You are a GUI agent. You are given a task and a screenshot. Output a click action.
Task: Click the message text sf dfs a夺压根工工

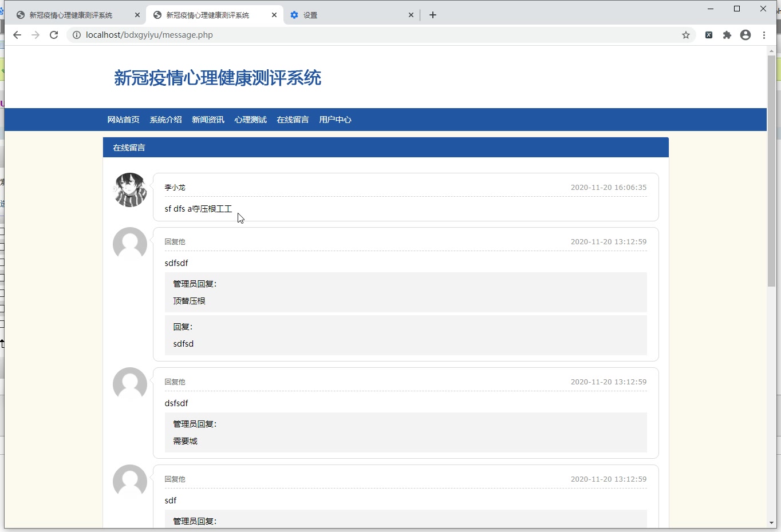point(198,209)
